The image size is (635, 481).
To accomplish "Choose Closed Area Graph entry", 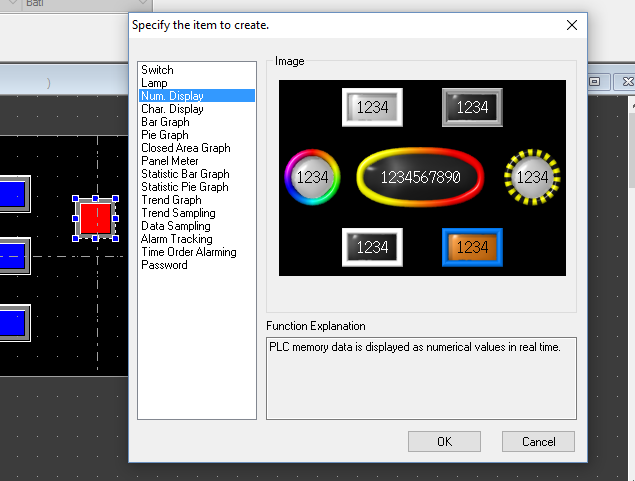I will [185, 148].
